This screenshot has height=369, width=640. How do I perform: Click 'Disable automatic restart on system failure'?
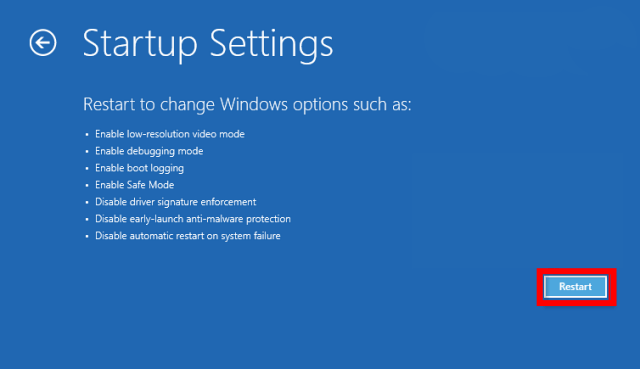(x=188, y=236)
